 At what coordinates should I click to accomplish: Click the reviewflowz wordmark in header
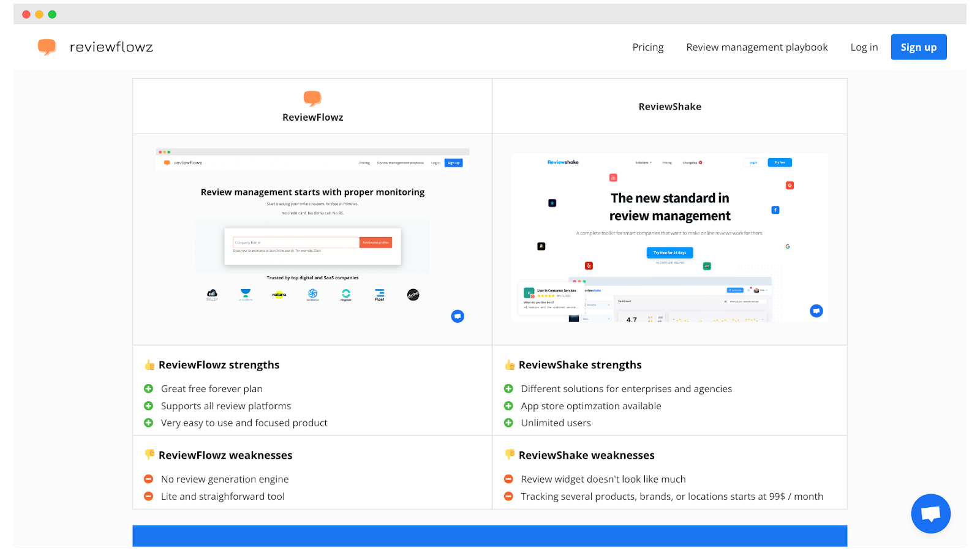pyautogui.click(x=111, y=47)
